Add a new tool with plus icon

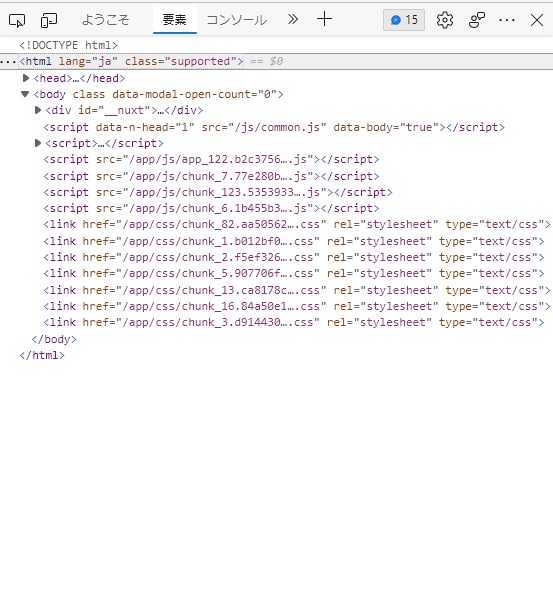coord(324,19)
